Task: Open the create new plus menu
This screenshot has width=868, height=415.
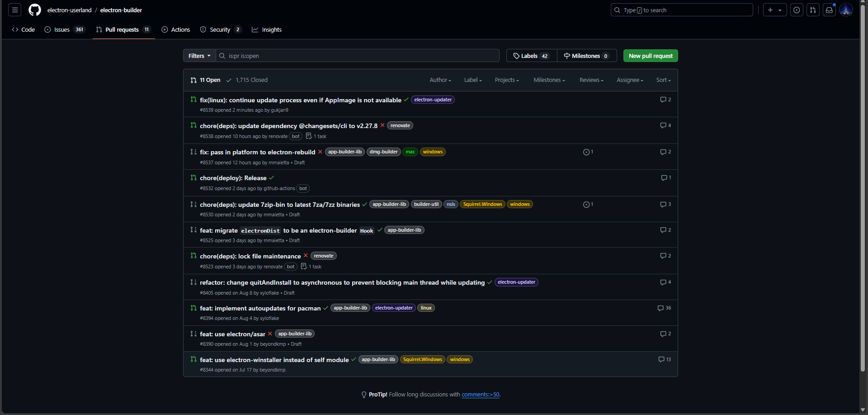Action: 775,10
